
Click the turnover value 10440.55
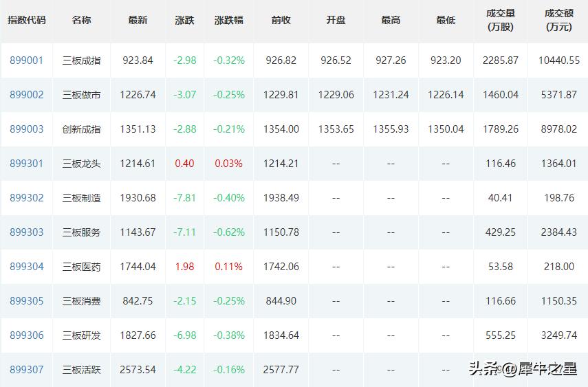pos(558,60)
